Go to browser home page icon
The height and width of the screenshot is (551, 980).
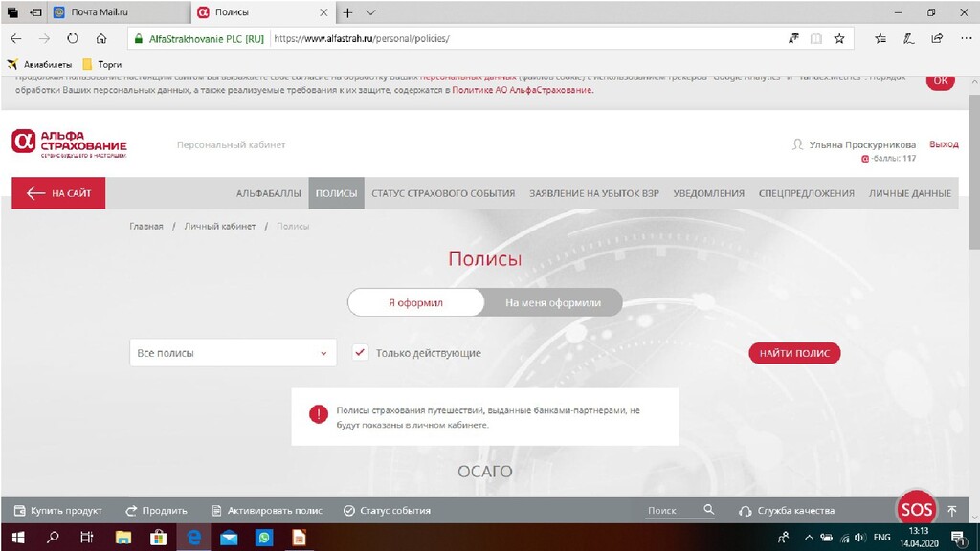click(x=101, y=38)
